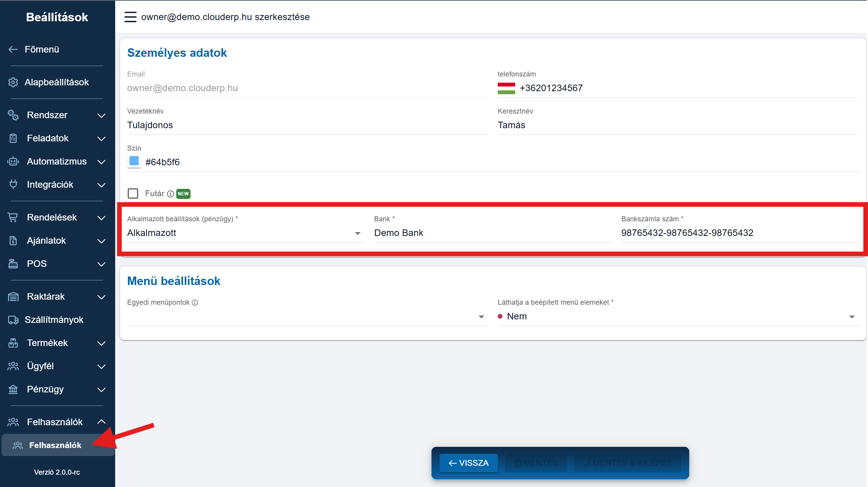Viewport: 868px width, 487px height.
Task: Expand the Rendelések sidebar menu
Action: click(x=56, y=217)
